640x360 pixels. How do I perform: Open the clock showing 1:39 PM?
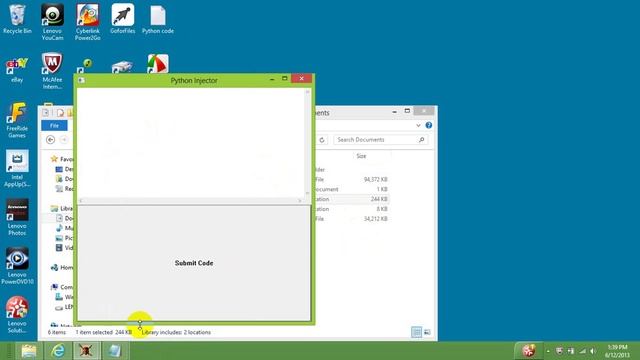(x=617, y=351)
